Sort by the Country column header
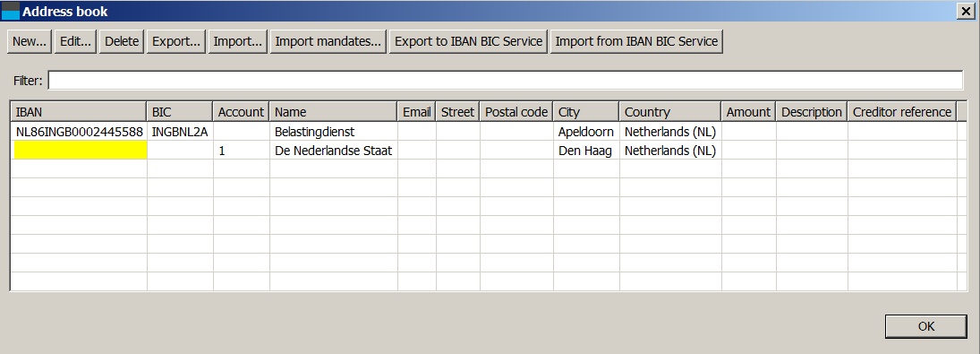980x354 pixels. tap(670, 112)
